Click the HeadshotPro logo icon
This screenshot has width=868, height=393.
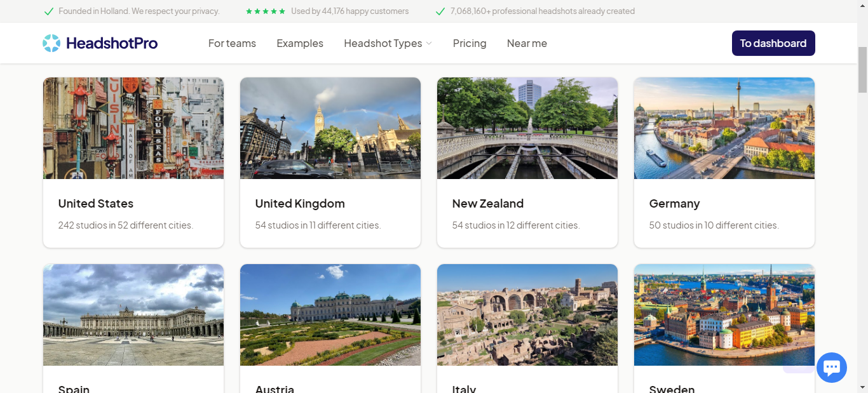(51, 43)
